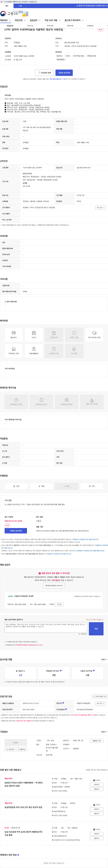108x868 pixels.
Task: Open 안성시 상반기 채용박람회 농심 job posting
Action: point(24,784)
